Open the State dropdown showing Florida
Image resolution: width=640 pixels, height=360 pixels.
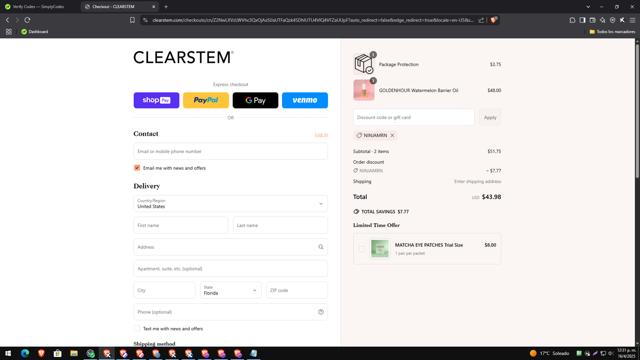pos(230,290)
